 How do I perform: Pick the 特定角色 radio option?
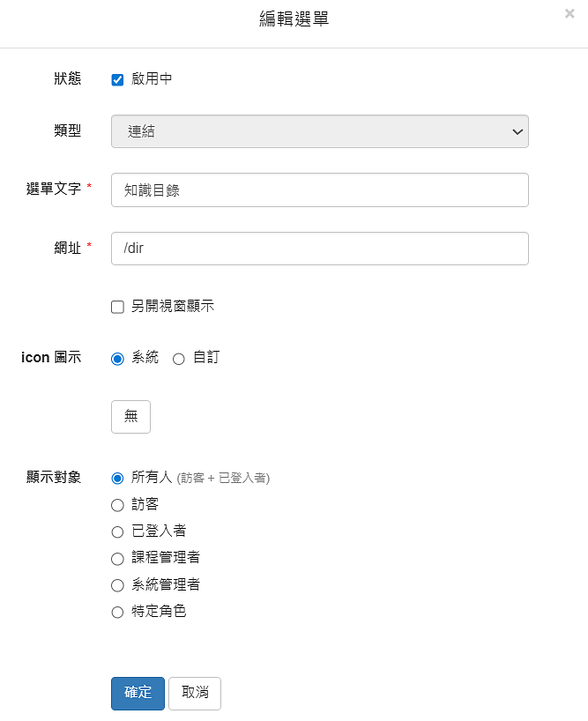[x=117, y=612]
